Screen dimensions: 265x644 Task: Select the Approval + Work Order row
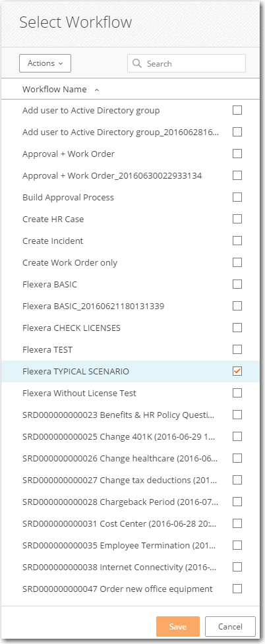131,154
